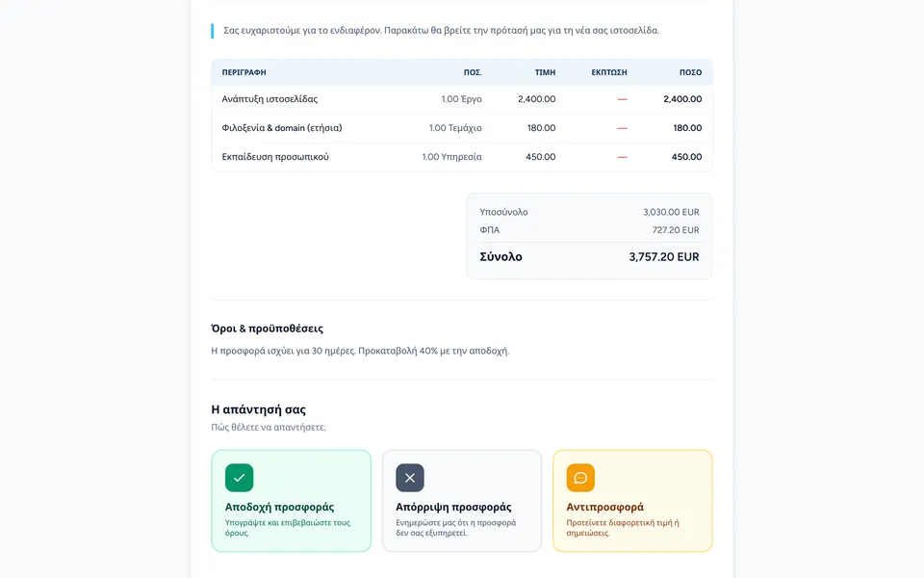Click the Η απάντησή σας heading
924x578 pixels.
pyautogui.click(x=259, y=409)
